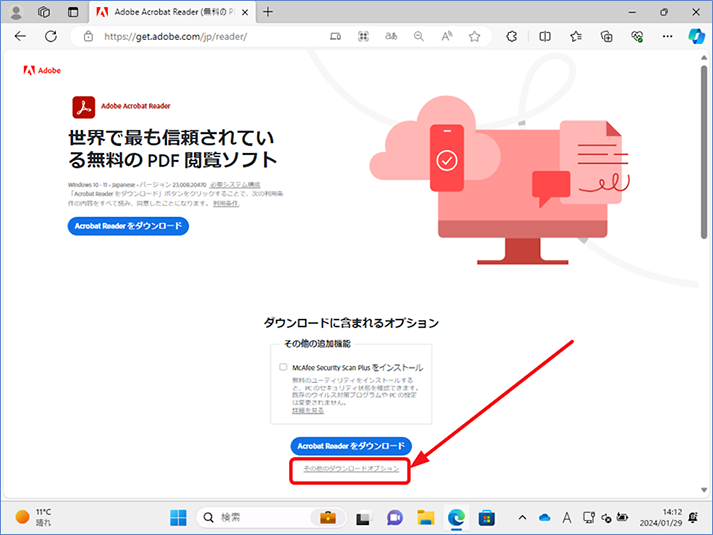Viewport: 713px width, 535px height.
Task: Go back to previous page
Action: pos(20,36)
